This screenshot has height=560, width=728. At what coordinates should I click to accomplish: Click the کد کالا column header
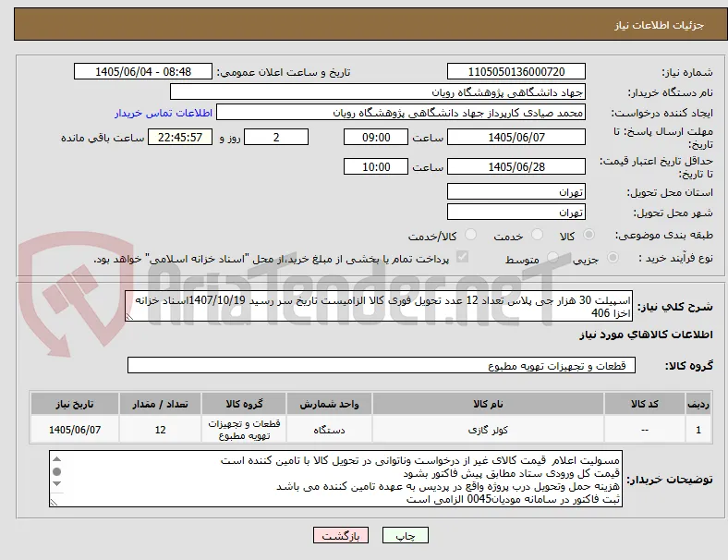click(x=645, y=404)
